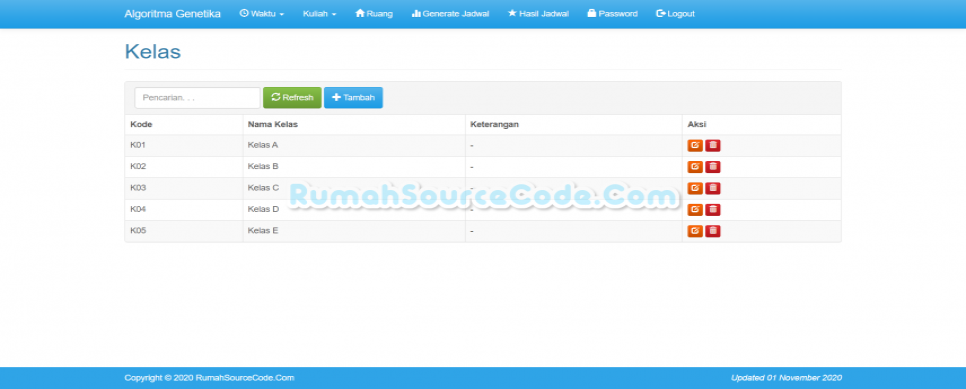966x389 pixels.
Task: Click the green Refresh button
Action: [x=292, y=97]
